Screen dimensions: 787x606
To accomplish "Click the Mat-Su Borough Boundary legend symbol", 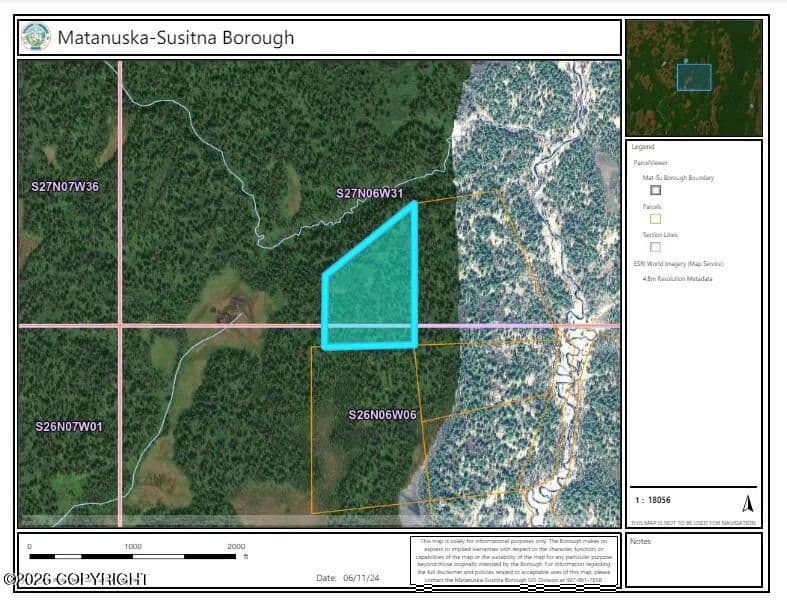I will 655,189.
